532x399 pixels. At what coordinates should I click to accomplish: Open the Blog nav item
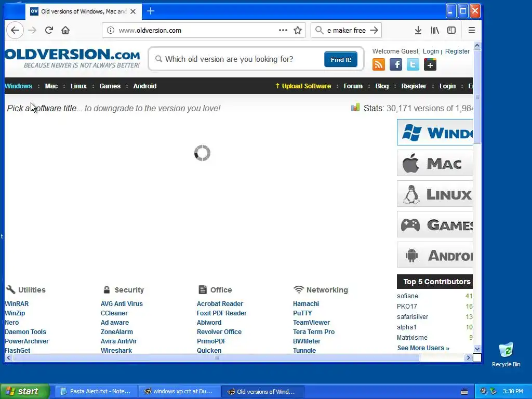(382, 86)
